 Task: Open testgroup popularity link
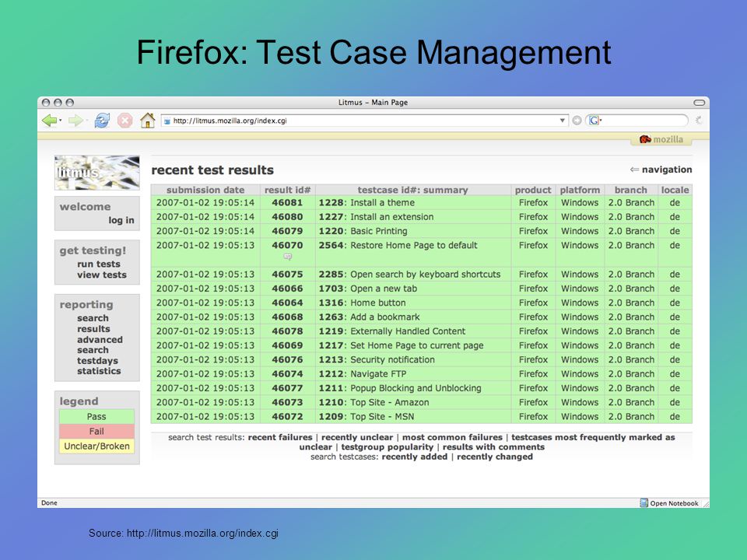(x=388, y=448)
